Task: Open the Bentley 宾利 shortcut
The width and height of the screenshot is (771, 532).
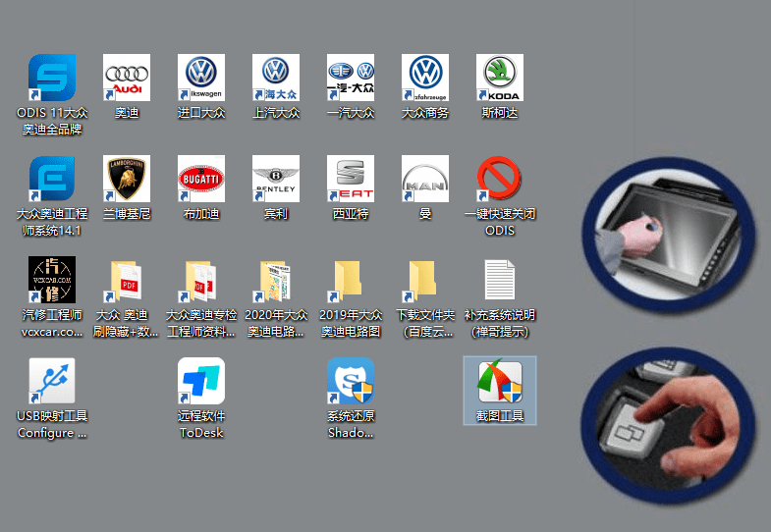Action: (276, 180)
